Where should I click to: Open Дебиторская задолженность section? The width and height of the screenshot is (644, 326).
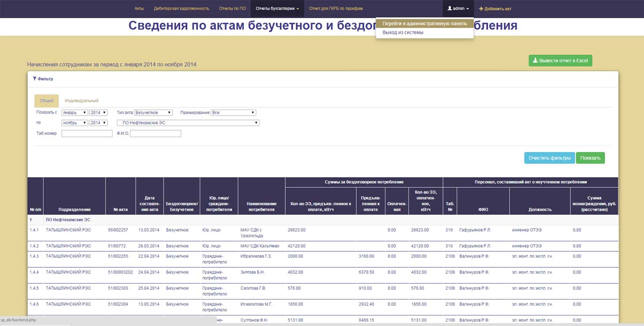pyautogui.click(x=181, y=8)
